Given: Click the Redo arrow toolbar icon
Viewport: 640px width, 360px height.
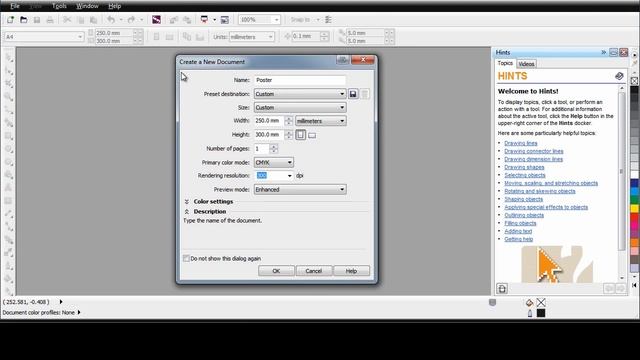Looking at the screenshot, I should pos(131,20).
